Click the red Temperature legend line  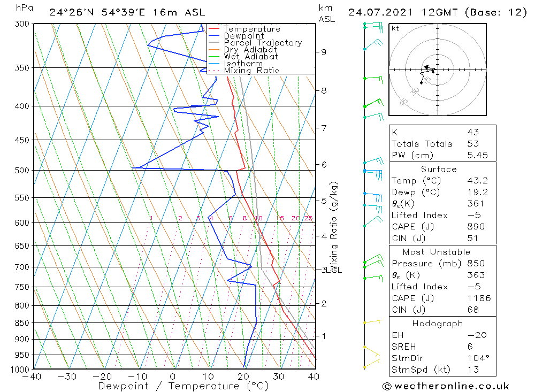pos(213,29)
